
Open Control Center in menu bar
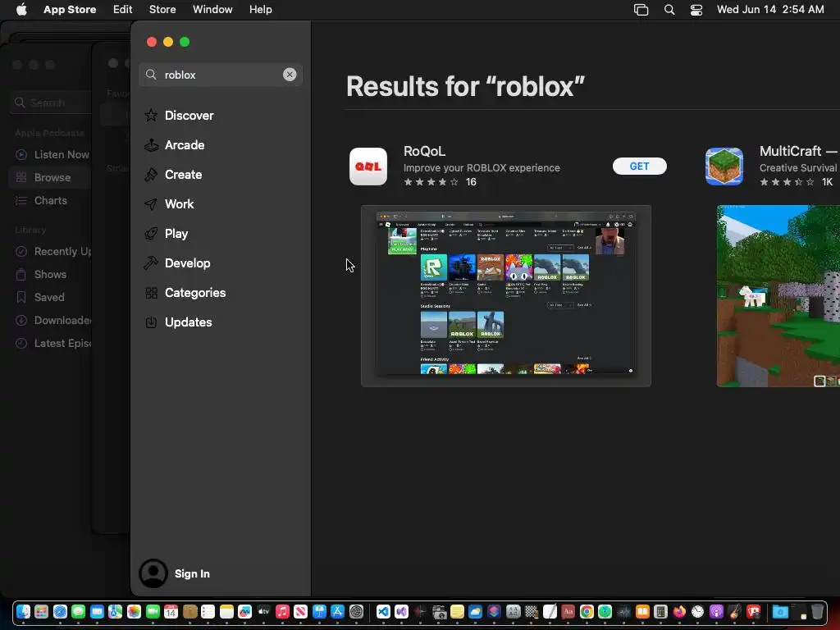pos(696,10)
